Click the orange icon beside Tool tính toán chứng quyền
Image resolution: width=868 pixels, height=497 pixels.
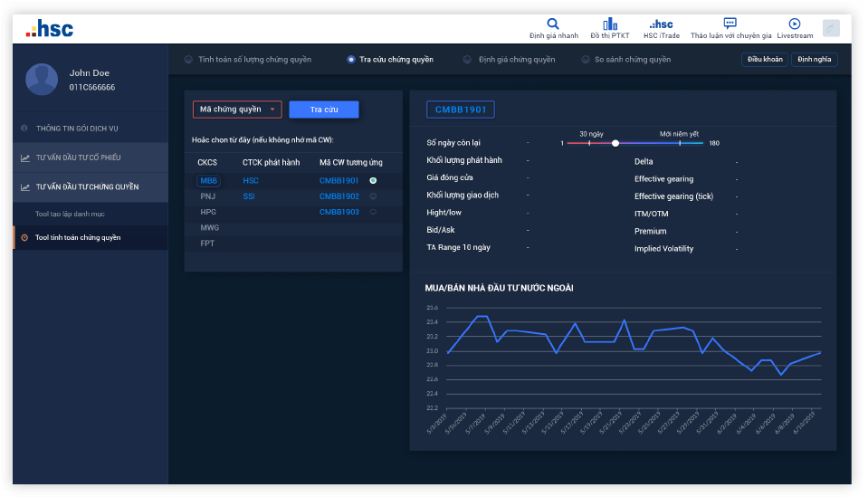click(x=24, y=237)
